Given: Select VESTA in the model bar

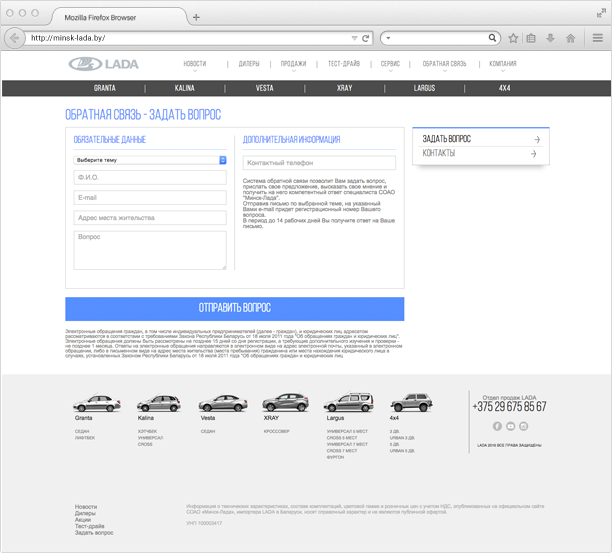Looking at the screenshot, I should [x=264, y=88].
